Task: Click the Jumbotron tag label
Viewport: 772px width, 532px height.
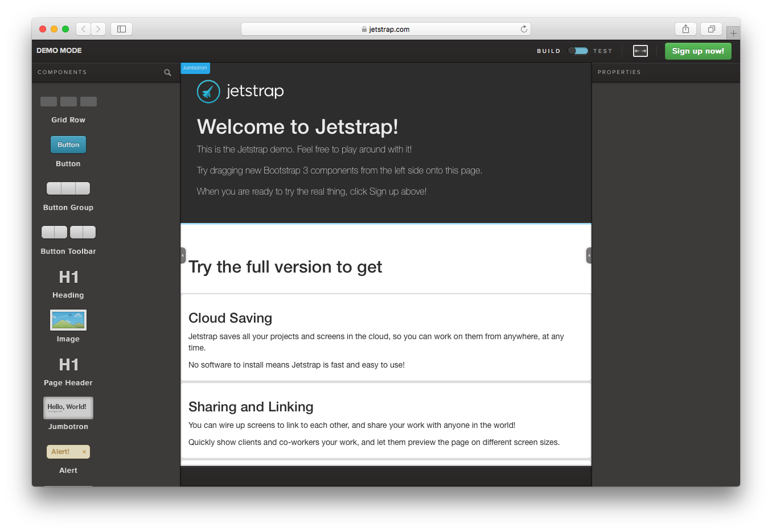Action: (x=195, y=68)
